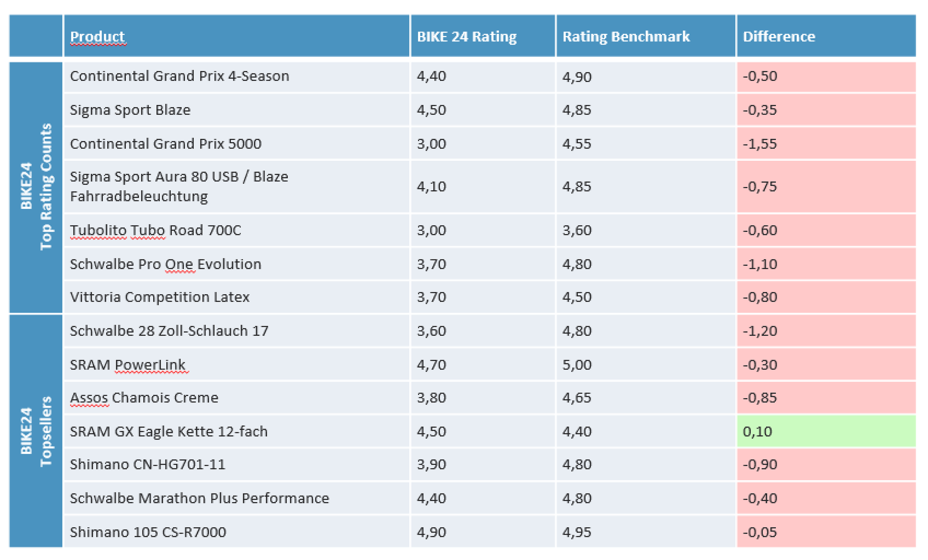Viewport: 928px width, 560px height.
Task: Select the Rating Benchmark header cell
Action: coord(625,36)
